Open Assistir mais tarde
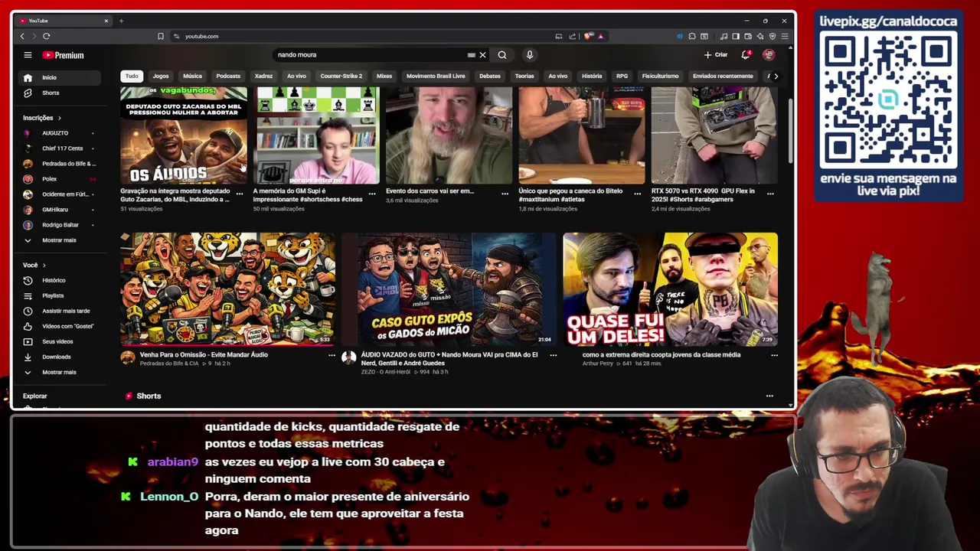Image resolution: width=980 pixels, height=551 pixels. pos(60,311)
